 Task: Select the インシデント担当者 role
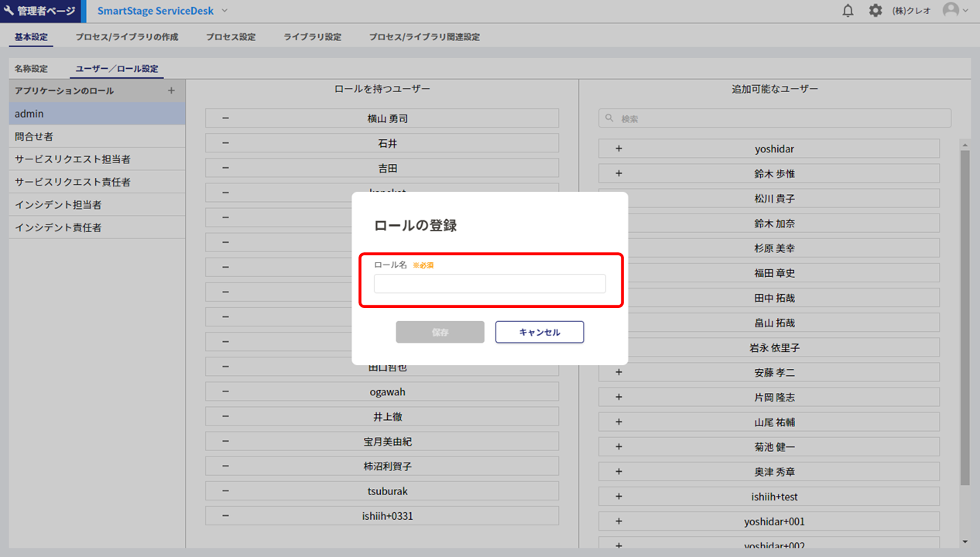tap(58, 205)
